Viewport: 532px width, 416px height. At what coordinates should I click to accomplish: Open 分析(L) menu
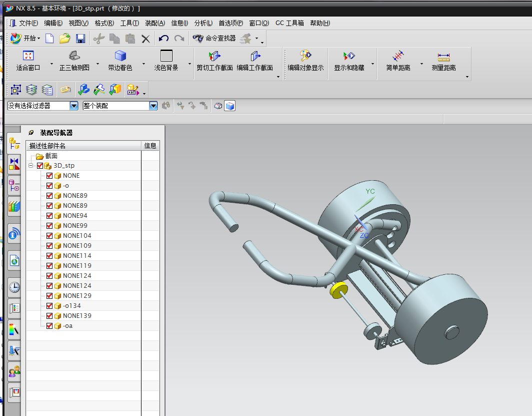pyautogui.click(x=203, y=23)
